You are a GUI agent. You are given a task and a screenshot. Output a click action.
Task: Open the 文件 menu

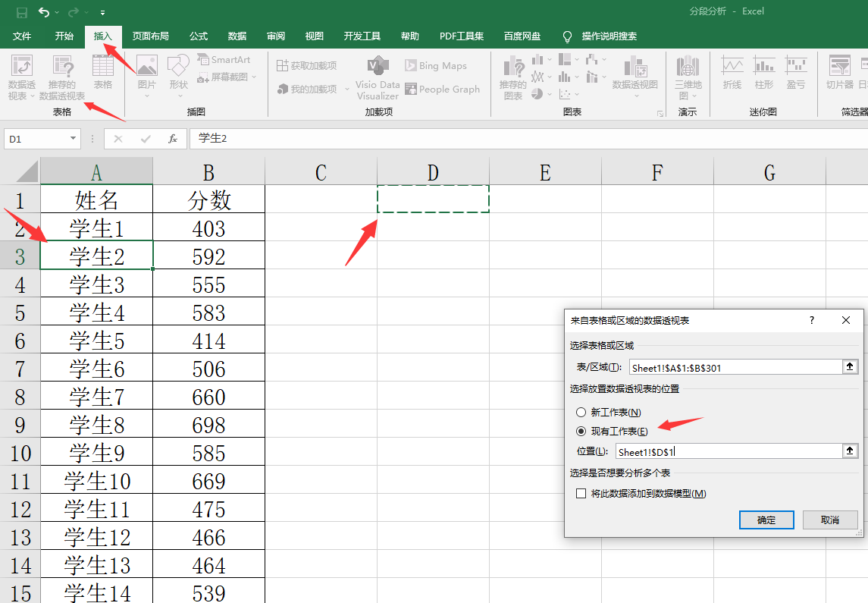[x=21, y=36]
